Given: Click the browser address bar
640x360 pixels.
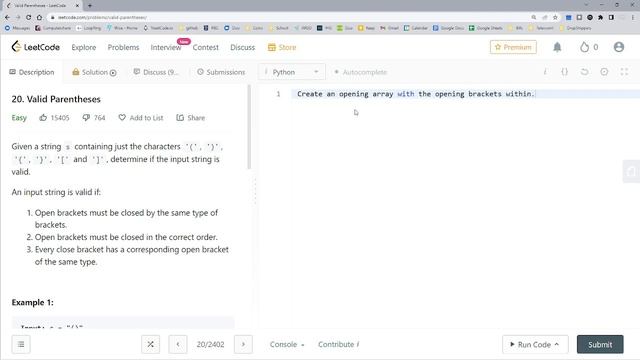Looking at the screenshot, I should point(286,18).
